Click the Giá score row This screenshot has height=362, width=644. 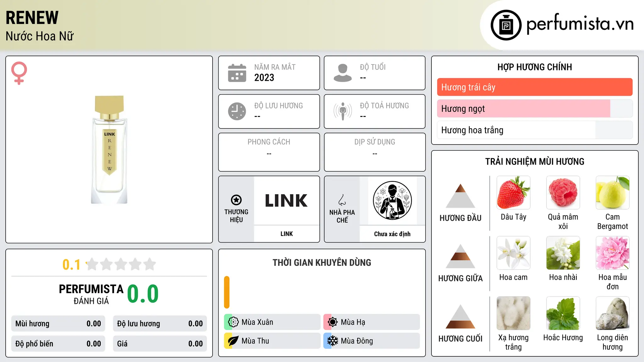point(160,344)
